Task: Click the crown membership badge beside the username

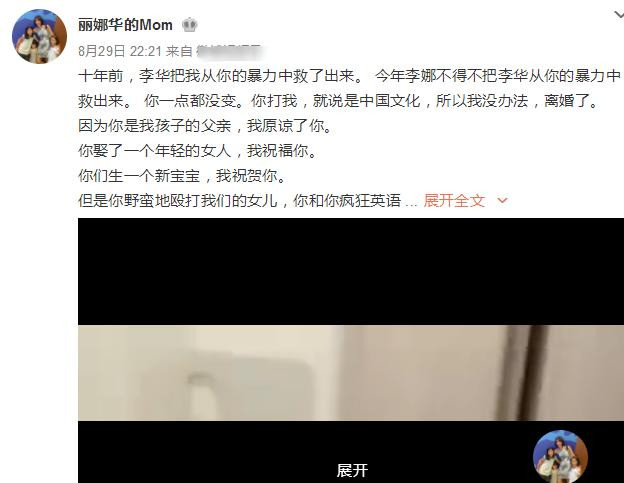Action: pos(190,25)
